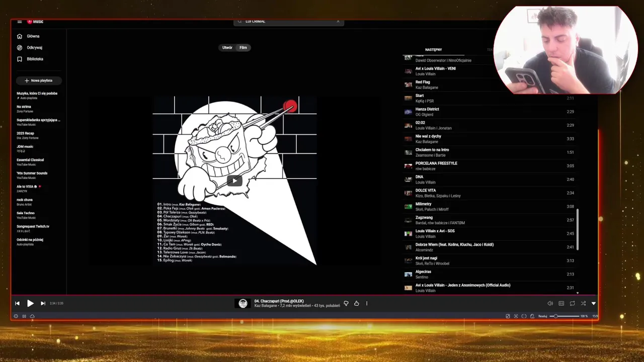Clear the search field with X
This screenshot has height=362, width=644.
point(338,22)
